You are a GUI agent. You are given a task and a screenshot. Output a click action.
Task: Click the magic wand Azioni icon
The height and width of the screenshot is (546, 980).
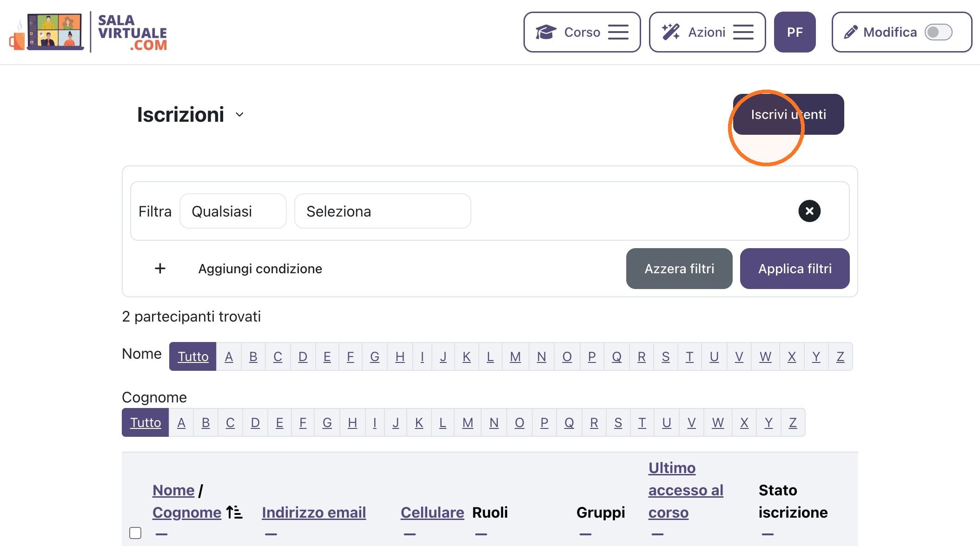pyautogui.click(x=671, y=32)
